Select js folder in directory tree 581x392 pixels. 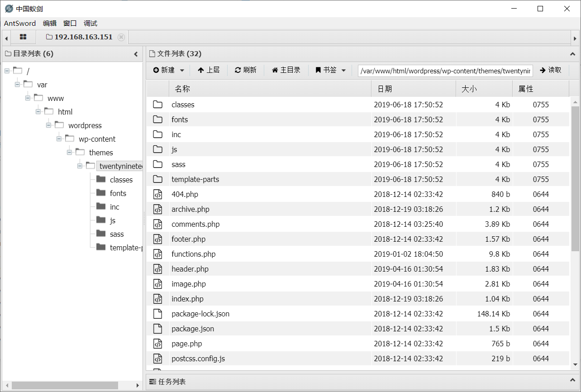click(x=113, y=220)
